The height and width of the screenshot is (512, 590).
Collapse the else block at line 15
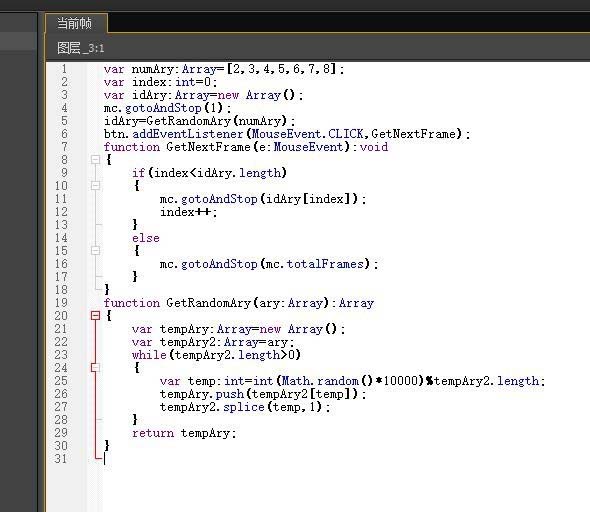[95, 251]
